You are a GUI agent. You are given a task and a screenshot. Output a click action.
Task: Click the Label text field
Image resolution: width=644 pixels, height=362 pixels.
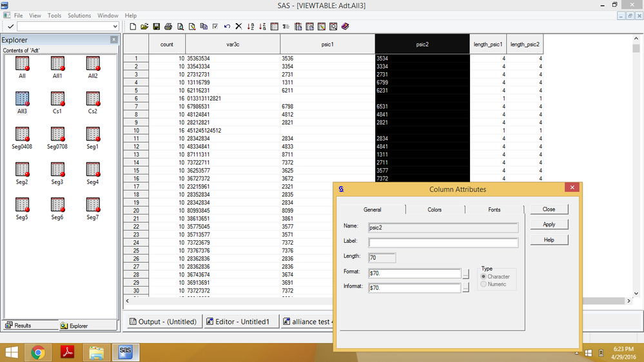(443, 243)
